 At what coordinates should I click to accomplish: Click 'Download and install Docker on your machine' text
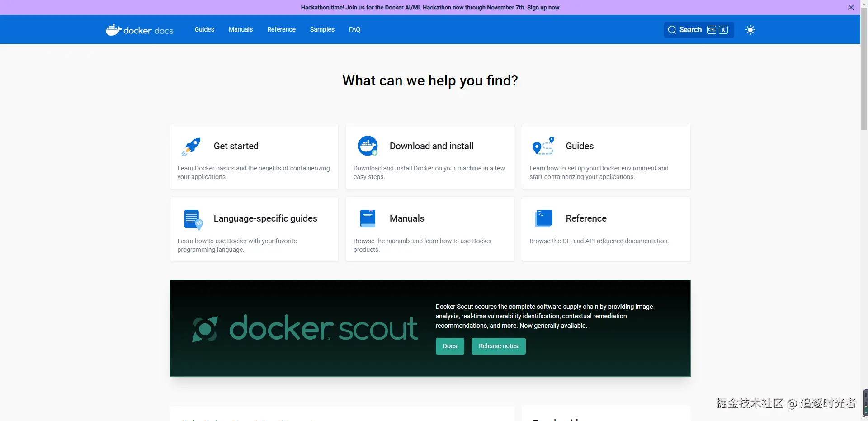(x=429, y=172)
